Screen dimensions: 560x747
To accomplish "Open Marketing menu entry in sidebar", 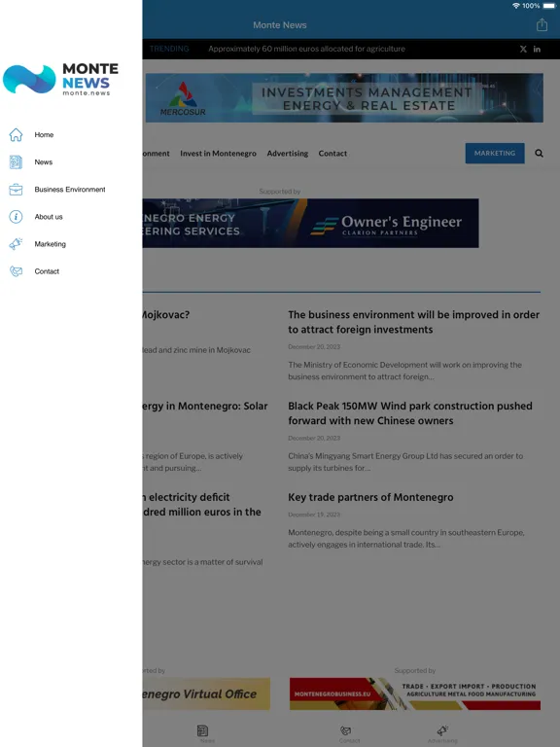I will coord(50,244).
